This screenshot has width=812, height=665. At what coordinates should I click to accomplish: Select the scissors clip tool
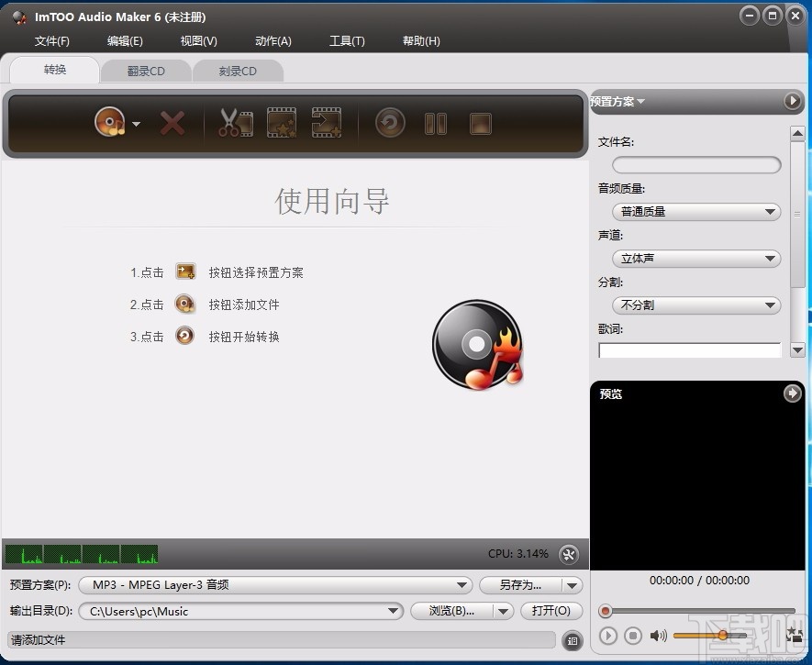(233, 120)
